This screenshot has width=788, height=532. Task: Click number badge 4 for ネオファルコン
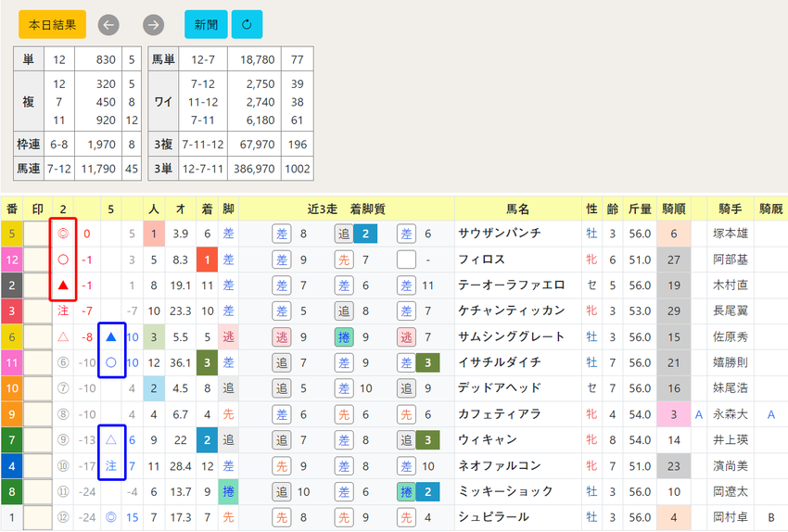(x=12, y=466)
